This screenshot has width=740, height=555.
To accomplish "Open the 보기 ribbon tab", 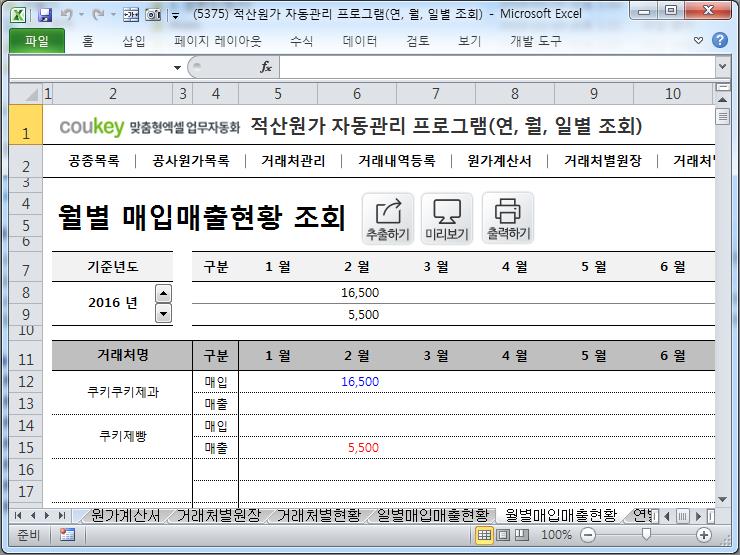I will (x=470, y=42).
